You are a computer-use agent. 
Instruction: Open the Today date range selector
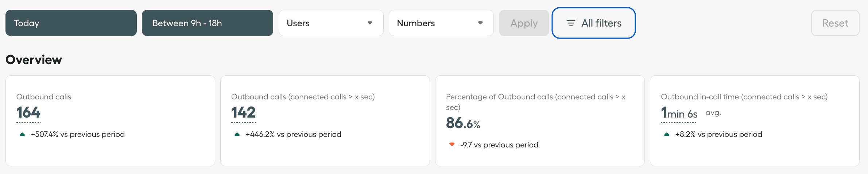(71, 23)
